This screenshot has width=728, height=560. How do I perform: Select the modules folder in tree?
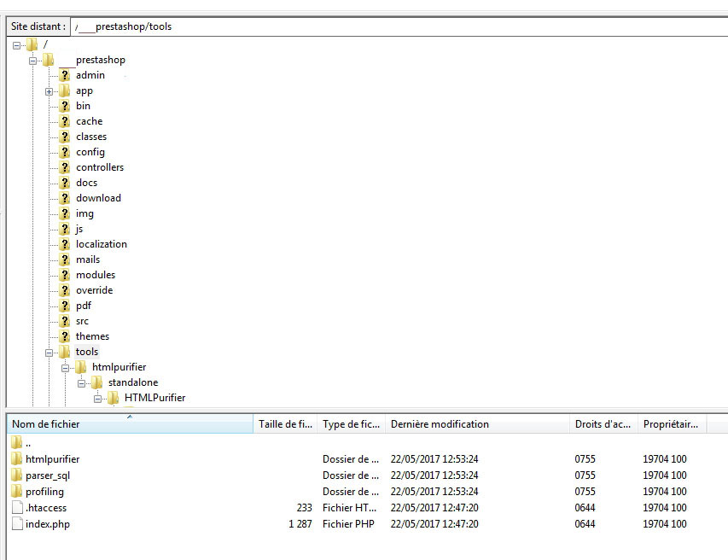click(96, 274)
